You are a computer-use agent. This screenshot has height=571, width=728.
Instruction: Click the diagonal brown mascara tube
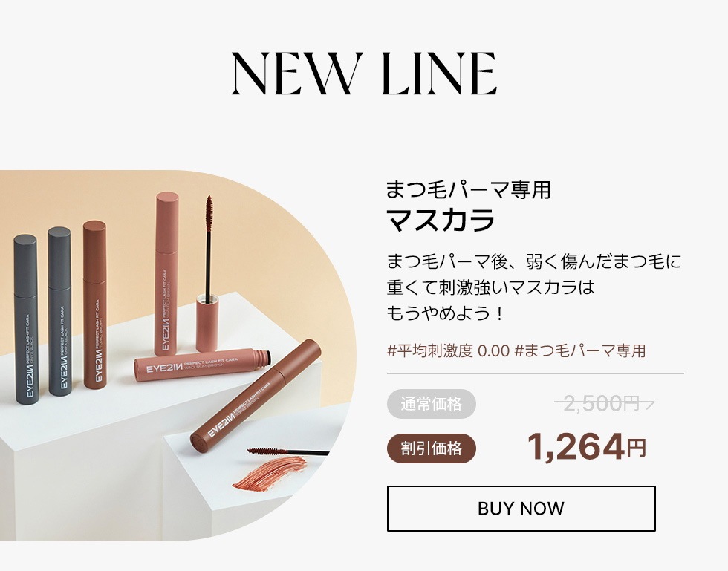click(x=256, y=396)
